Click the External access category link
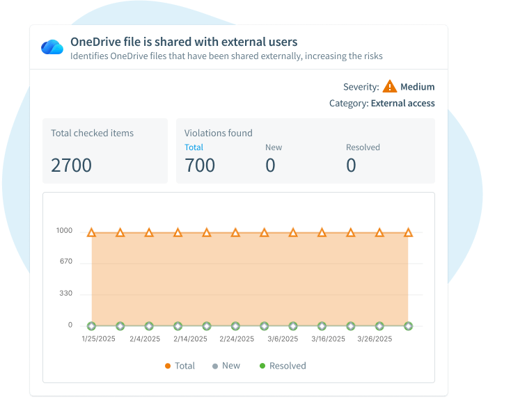This screenshot has height=420, width=511. click(402, 104)
